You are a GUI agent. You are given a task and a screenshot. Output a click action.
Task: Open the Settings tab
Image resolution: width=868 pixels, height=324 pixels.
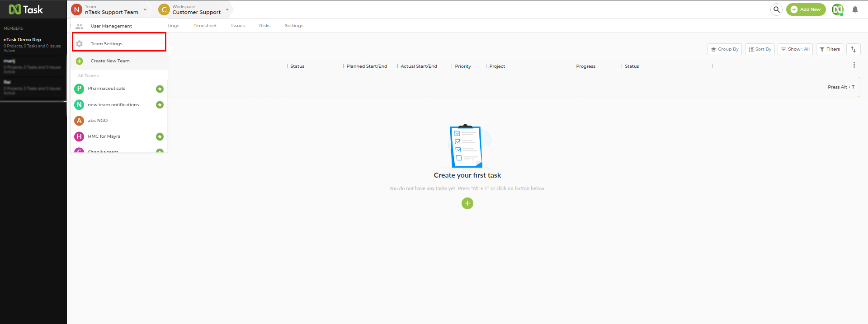click(x=294, y=26)
